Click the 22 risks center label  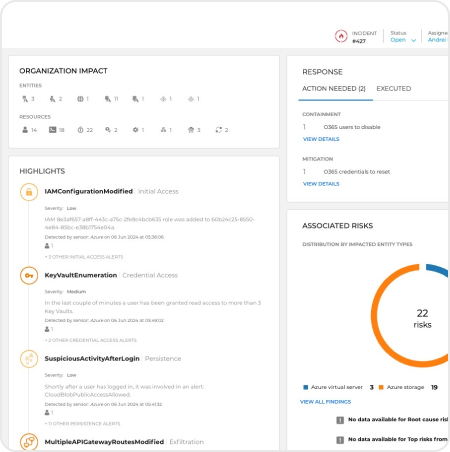click(422, 318)
